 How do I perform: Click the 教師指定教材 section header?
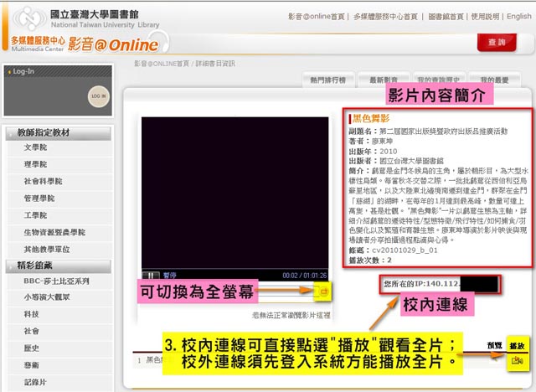pyautogui.click(x=59, y=133)
